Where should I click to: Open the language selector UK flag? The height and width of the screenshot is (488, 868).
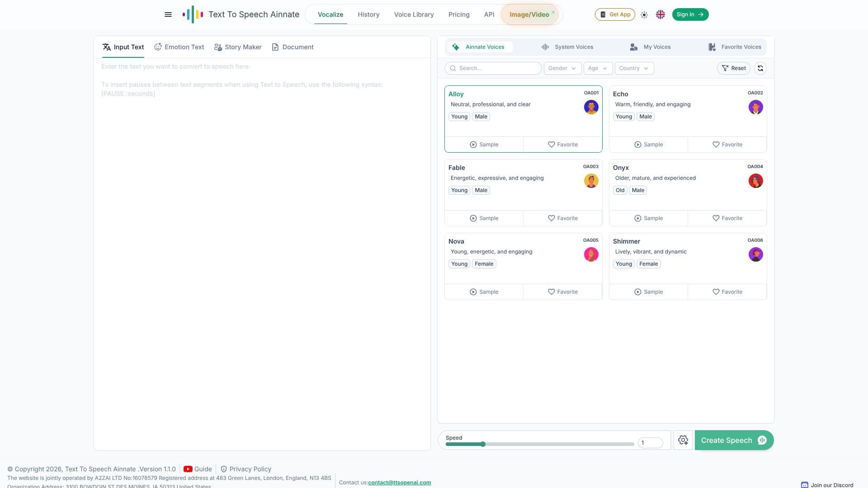660,14
